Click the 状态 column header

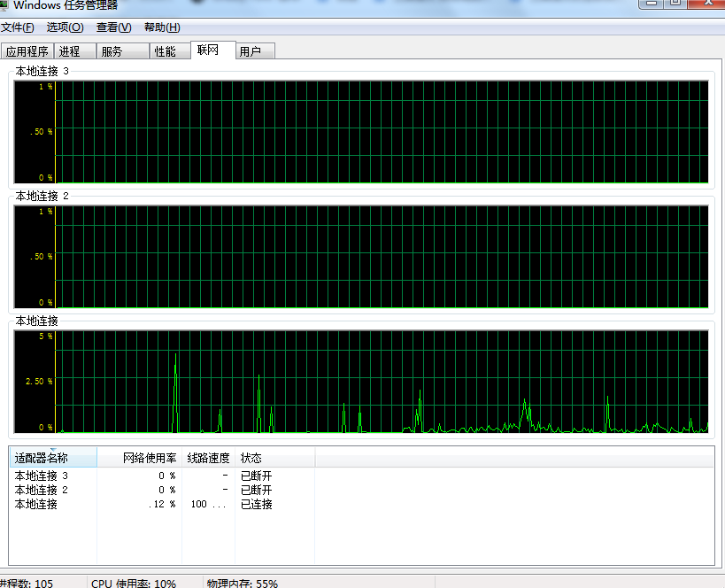click(x=251, y=458)
